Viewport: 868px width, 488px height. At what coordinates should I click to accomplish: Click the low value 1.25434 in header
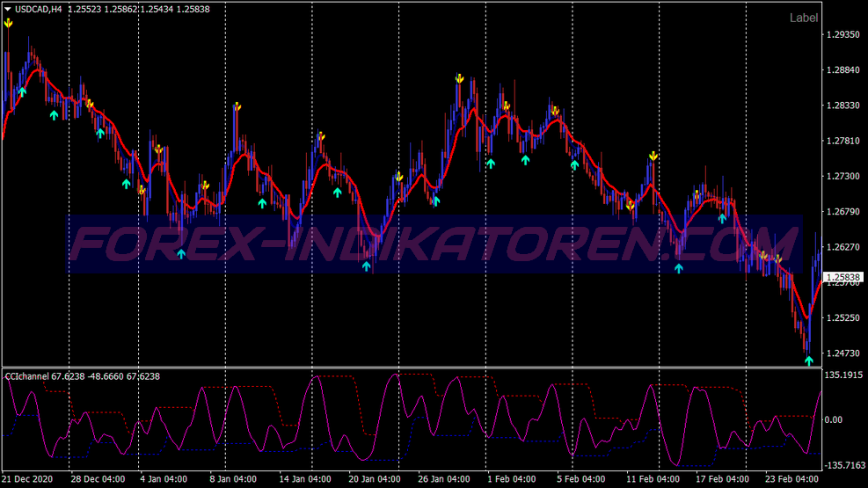pos(157,10)
